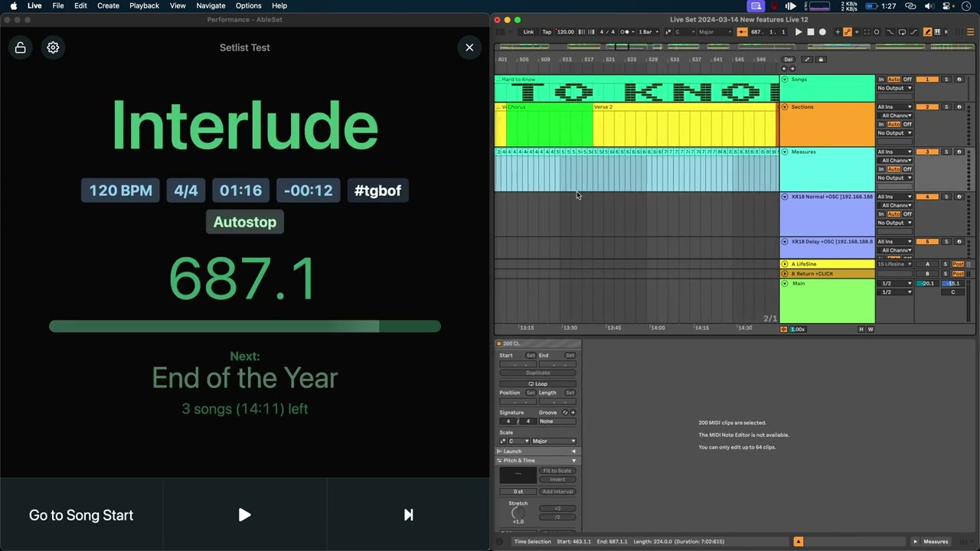Toggle the Link sync button
This screenshot has height=551, width=980.
pos(528,32)
